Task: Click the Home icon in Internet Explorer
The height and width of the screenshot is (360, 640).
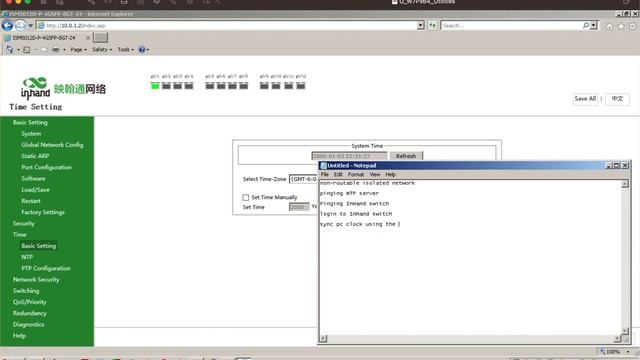Action: coord(609,26)
